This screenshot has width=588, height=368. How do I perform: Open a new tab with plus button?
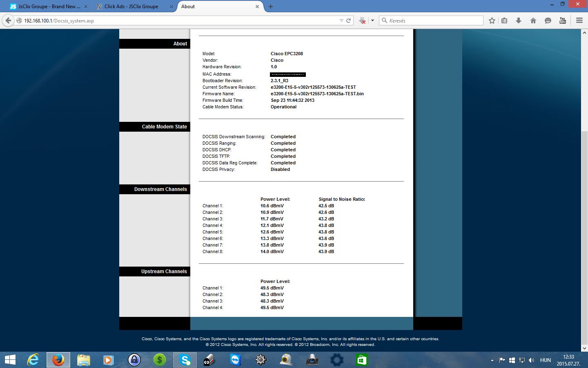pyautogui.click(x=271, y=7)
